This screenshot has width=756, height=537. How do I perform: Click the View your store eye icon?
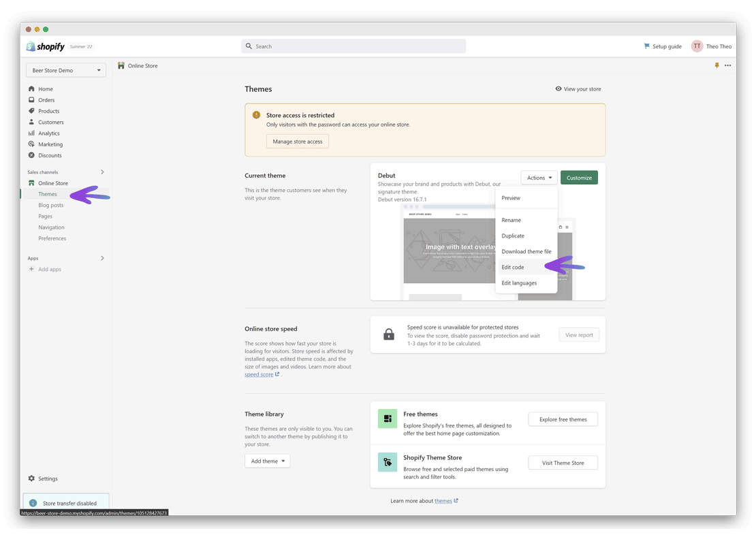pyautogui.click(x=558, y=88)
